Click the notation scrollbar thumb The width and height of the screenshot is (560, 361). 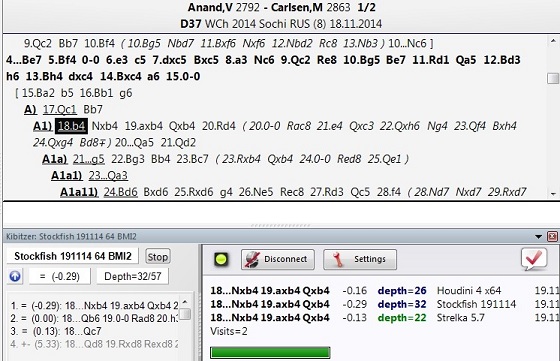553,78
